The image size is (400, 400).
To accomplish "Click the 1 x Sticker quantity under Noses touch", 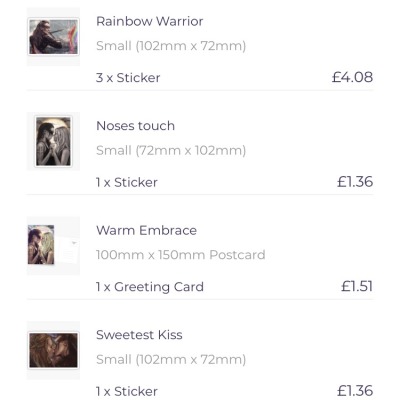I will [x=127, y=182].
